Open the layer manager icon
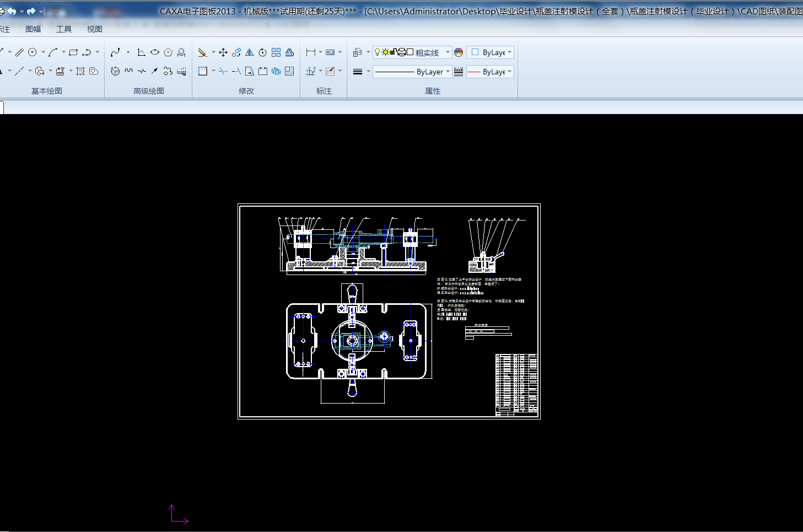The width and height of the screenshot is (803, 532). 358,52
